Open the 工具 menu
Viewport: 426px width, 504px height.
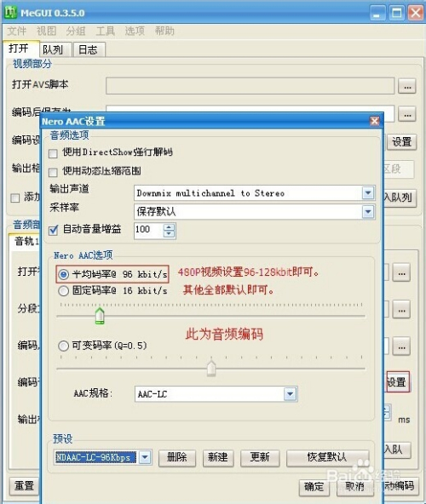pyautogui.click(x=106, y=31)
